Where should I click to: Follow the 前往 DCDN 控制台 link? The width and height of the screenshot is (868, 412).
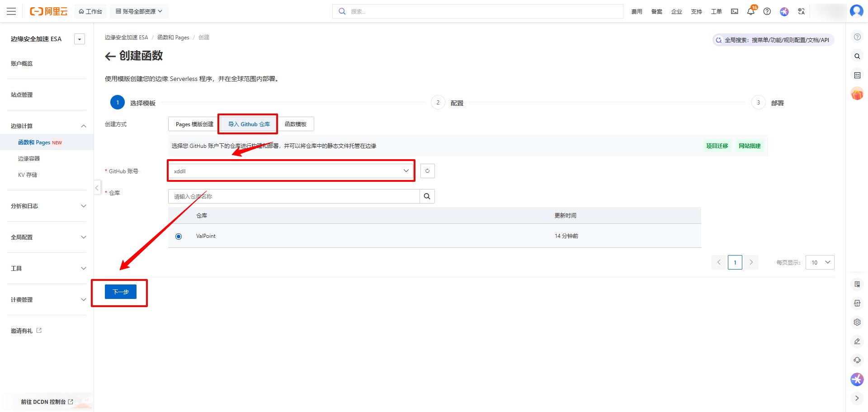pos(47,402)
